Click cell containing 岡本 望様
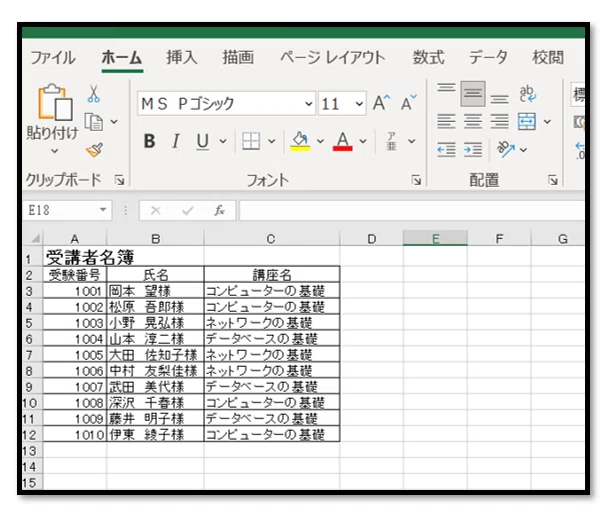 point(155,291)
